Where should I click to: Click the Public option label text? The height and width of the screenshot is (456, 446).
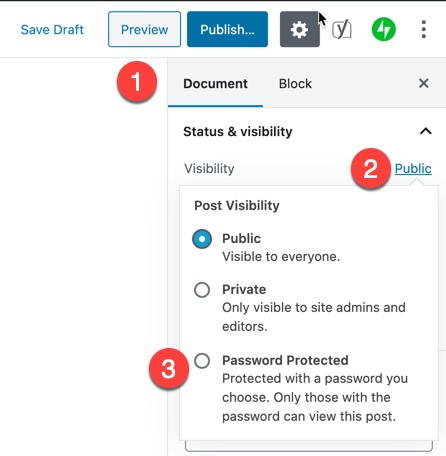(241, 238)
